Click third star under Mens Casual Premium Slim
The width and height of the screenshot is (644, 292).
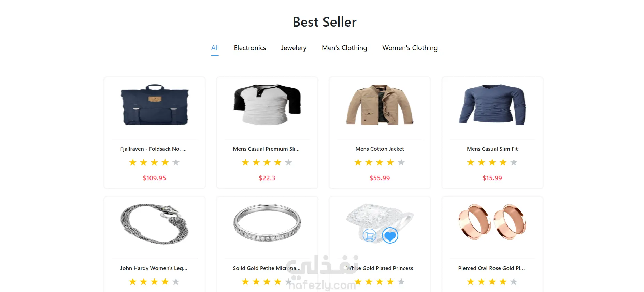pos(267,162)
